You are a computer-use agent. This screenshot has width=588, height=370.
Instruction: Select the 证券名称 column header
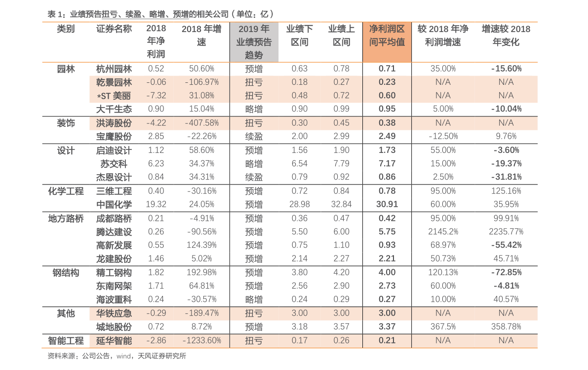pos(114,29)
